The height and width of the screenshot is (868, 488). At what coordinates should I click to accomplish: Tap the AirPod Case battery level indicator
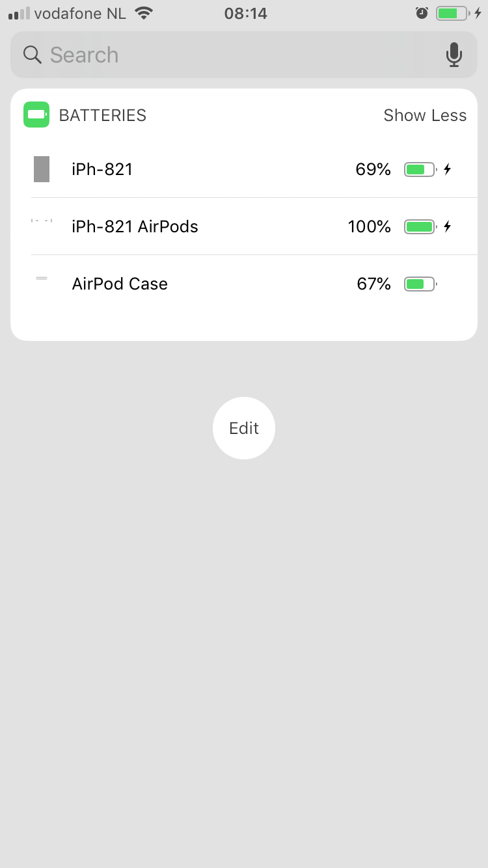(x=420, y=284)
